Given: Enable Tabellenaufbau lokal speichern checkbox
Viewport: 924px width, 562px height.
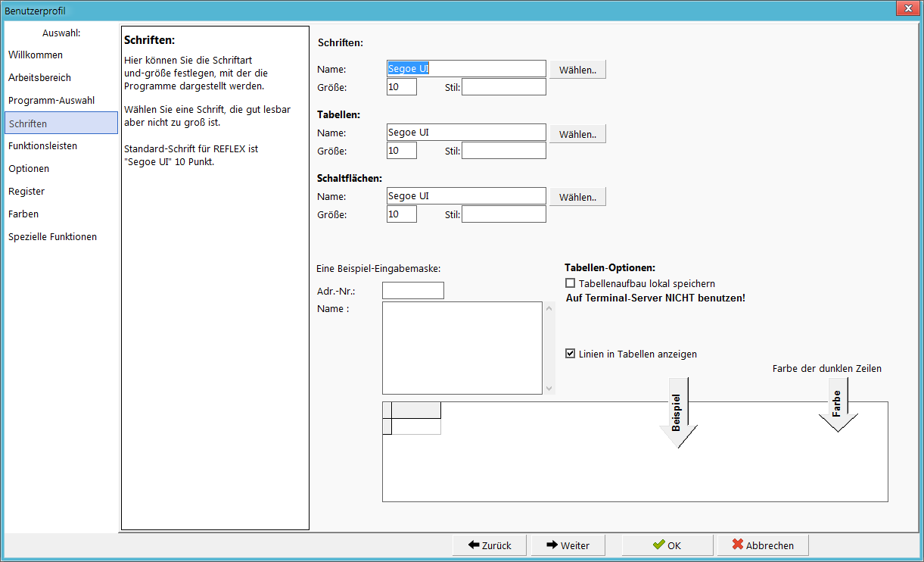Looking at the screenshot, I should (571, 283).
